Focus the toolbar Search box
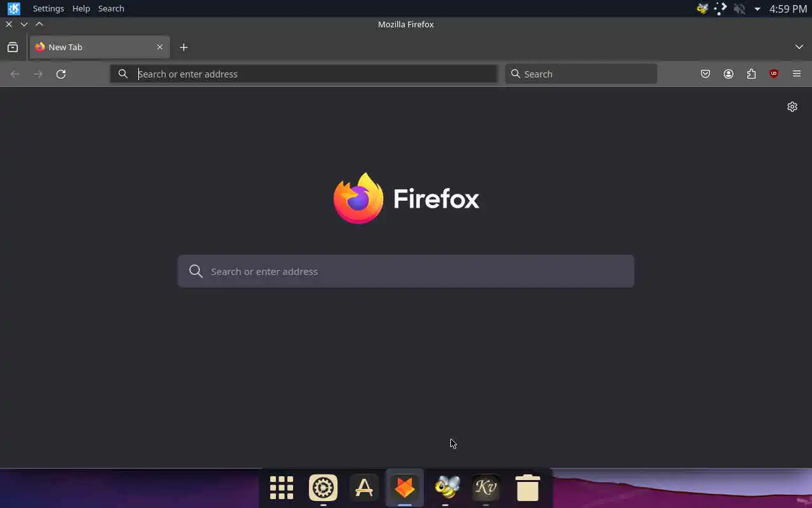This screenshot has width=812, height=508. pos(581,74)
